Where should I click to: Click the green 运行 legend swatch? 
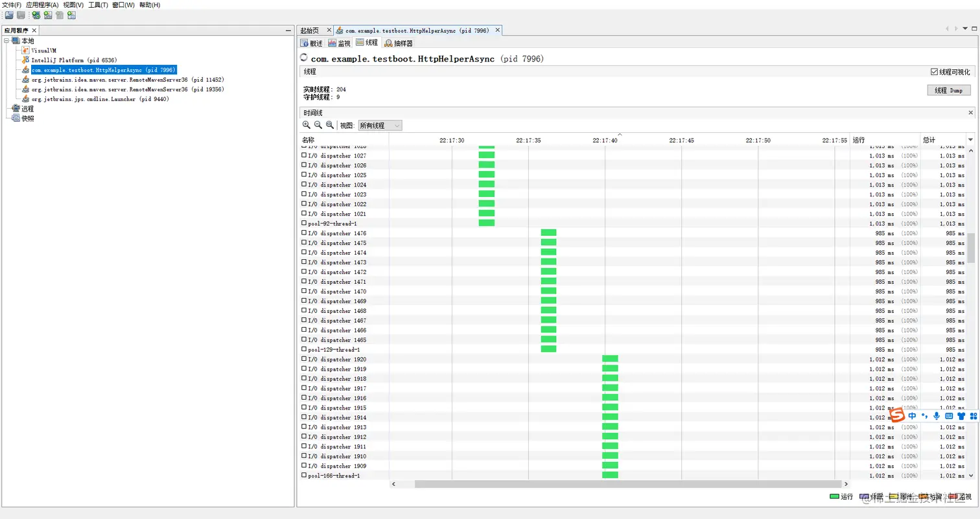pos(835,497)
